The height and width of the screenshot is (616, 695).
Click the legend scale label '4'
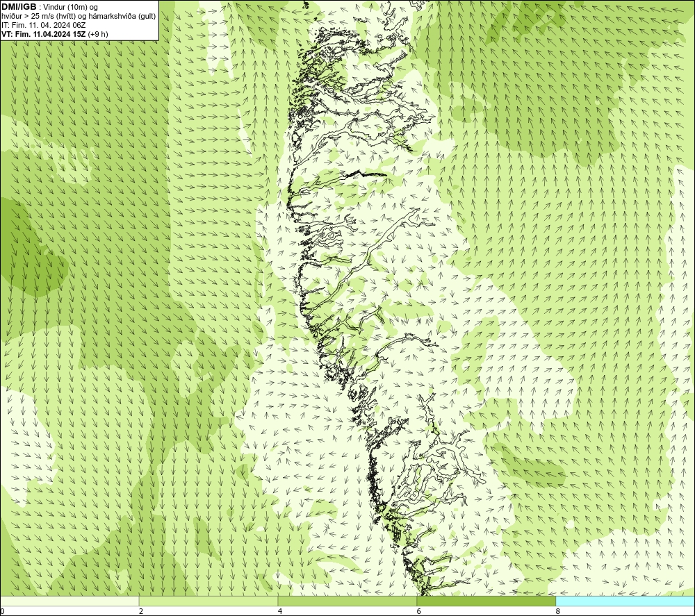pos(280,611)
